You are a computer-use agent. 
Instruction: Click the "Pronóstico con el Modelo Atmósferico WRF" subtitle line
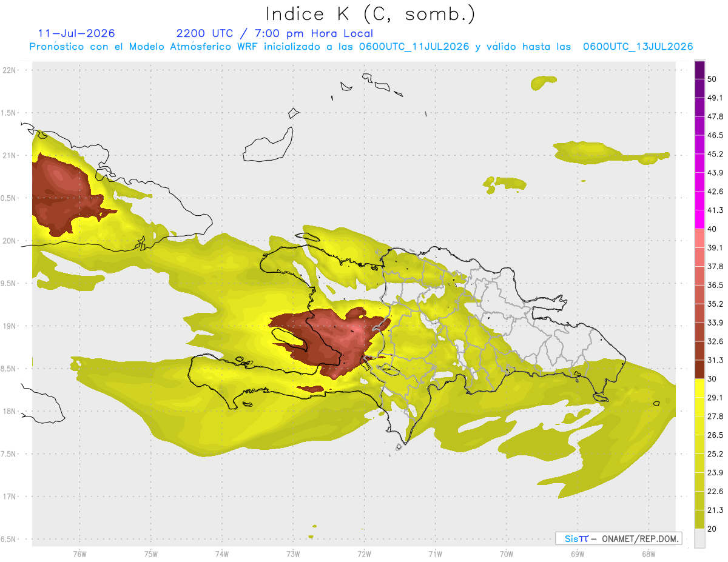[361, 47]
